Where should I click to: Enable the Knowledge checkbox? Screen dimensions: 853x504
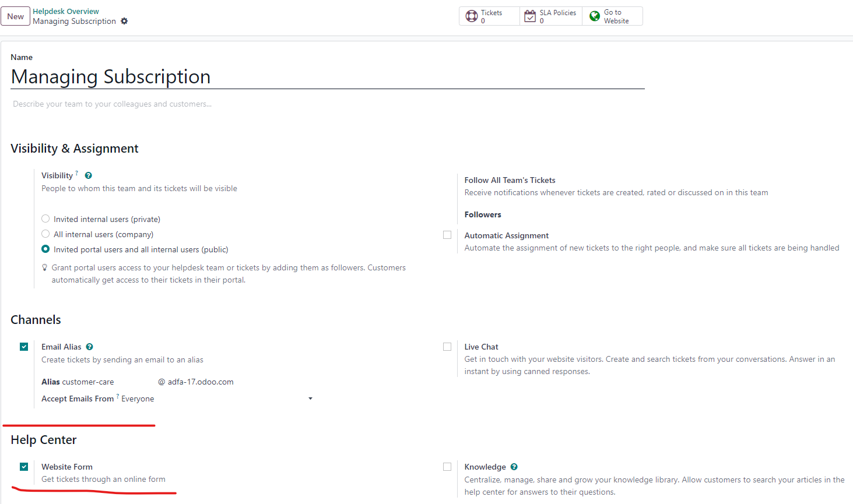pyautogui.click(x=447, y=467)
